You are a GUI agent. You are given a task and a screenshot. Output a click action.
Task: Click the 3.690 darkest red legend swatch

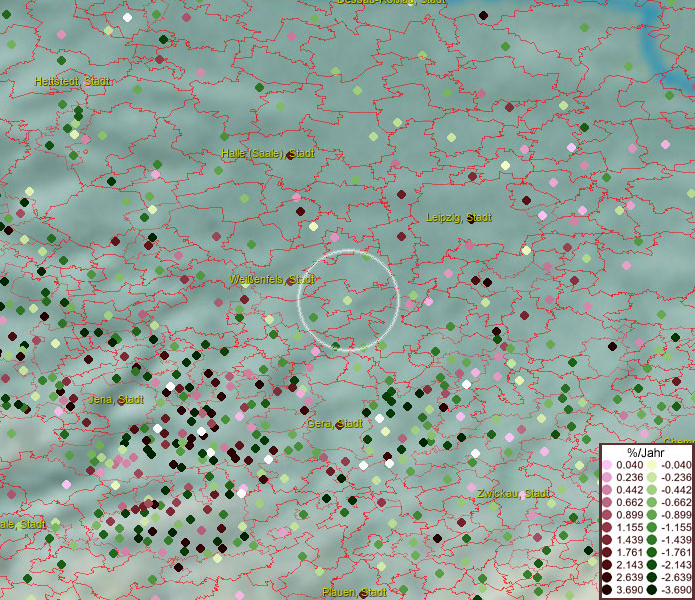607,591
